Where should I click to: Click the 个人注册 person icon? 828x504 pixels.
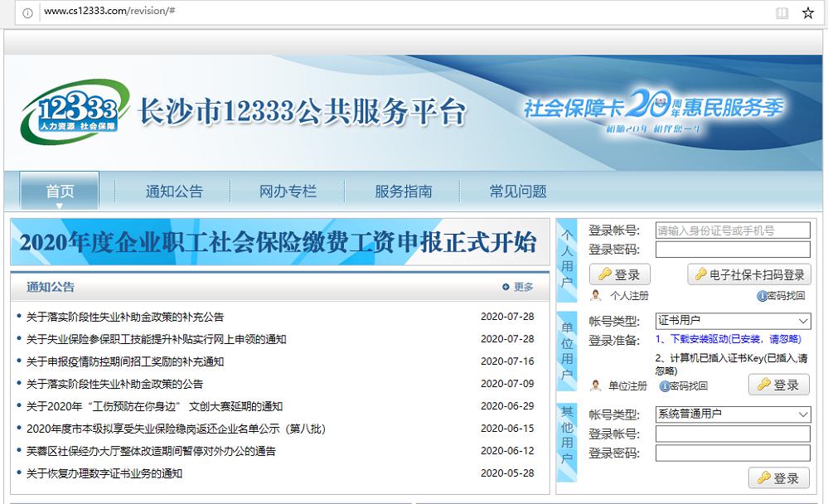(596, 296)
